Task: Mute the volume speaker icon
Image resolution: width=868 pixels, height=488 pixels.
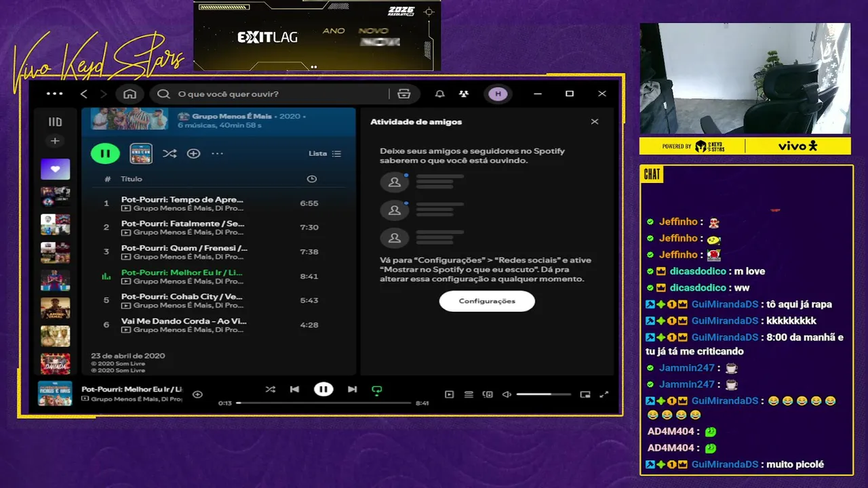Action: pos(507,394)
